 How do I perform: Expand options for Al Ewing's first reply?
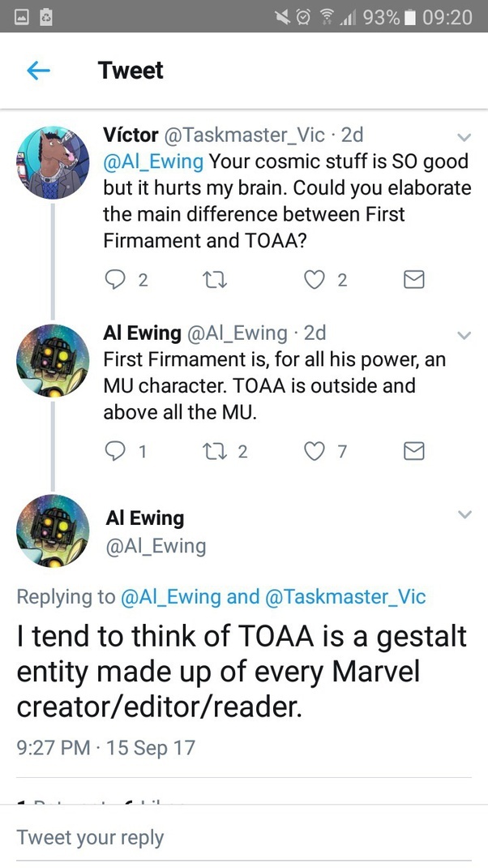[464, 335]
